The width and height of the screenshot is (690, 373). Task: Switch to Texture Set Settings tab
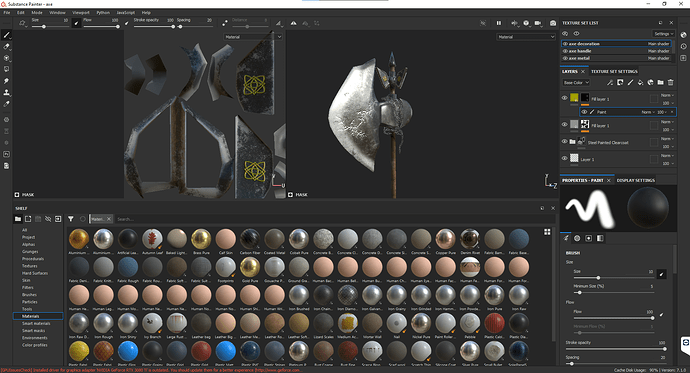[614, 71]
